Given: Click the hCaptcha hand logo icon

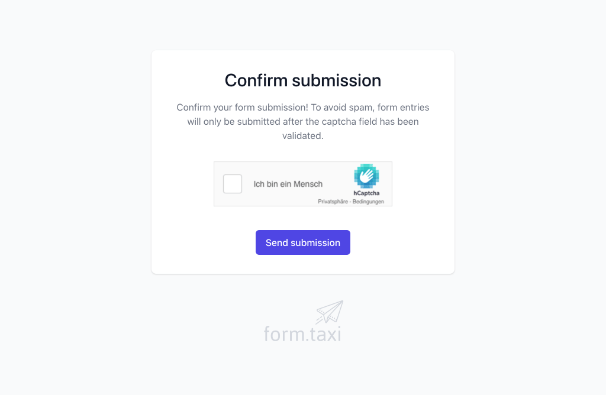Looking at the screenshot, I should point(366,176).
